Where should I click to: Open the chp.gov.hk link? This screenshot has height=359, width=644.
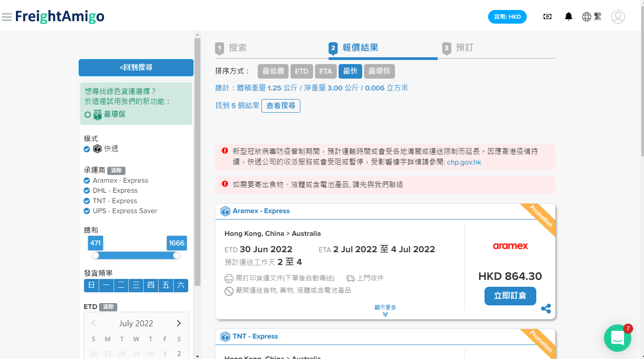pyautogui.click(x=464, y=162)
